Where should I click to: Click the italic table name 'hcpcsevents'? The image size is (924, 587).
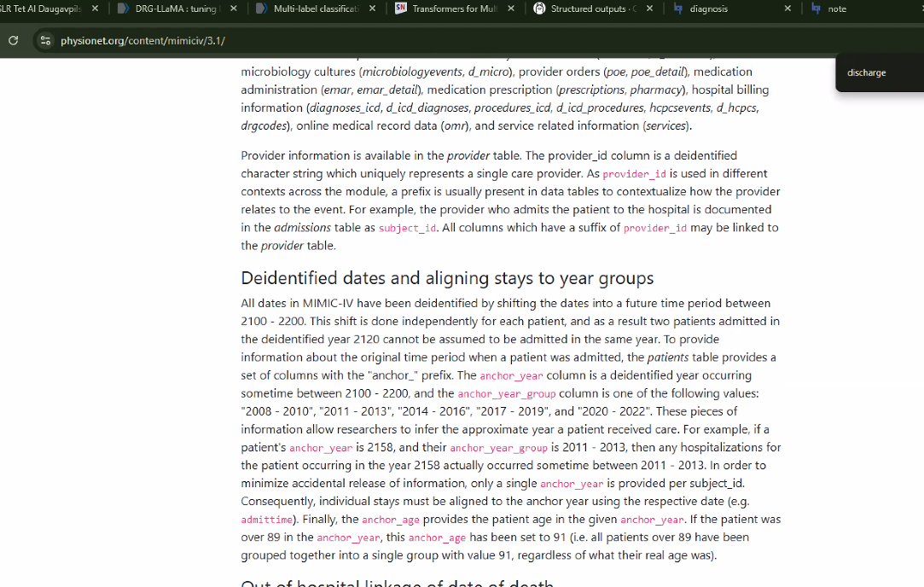(x=680, y=108)
